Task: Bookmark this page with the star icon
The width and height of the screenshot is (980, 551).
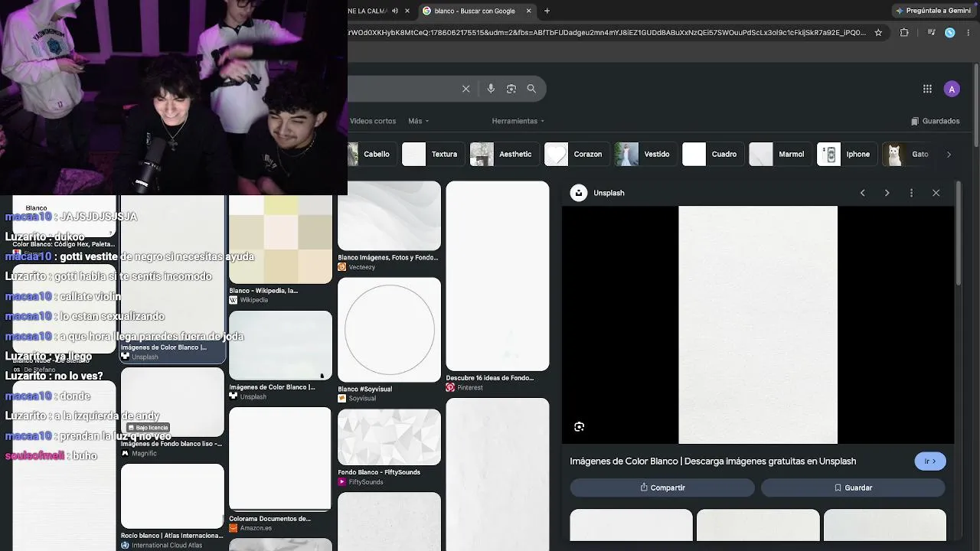Action: [878, 33]
